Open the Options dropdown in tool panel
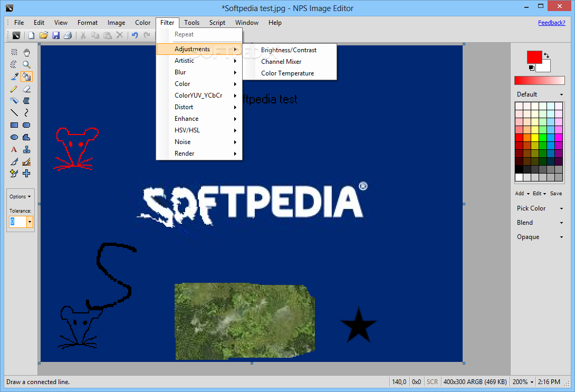The width and height of the screenshot is (575, 392). [20, 197]
